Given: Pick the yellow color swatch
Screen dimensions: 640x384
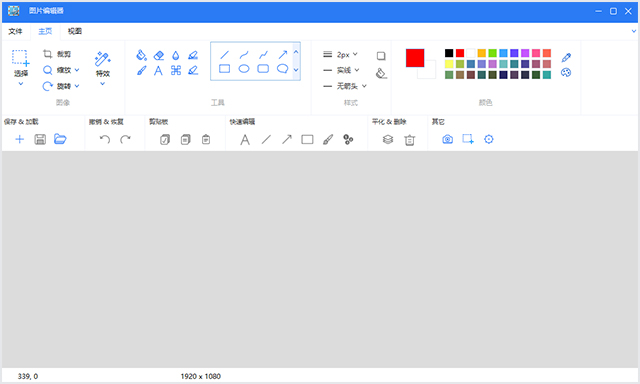Looking at the screenshot, I should pos(449,64).
